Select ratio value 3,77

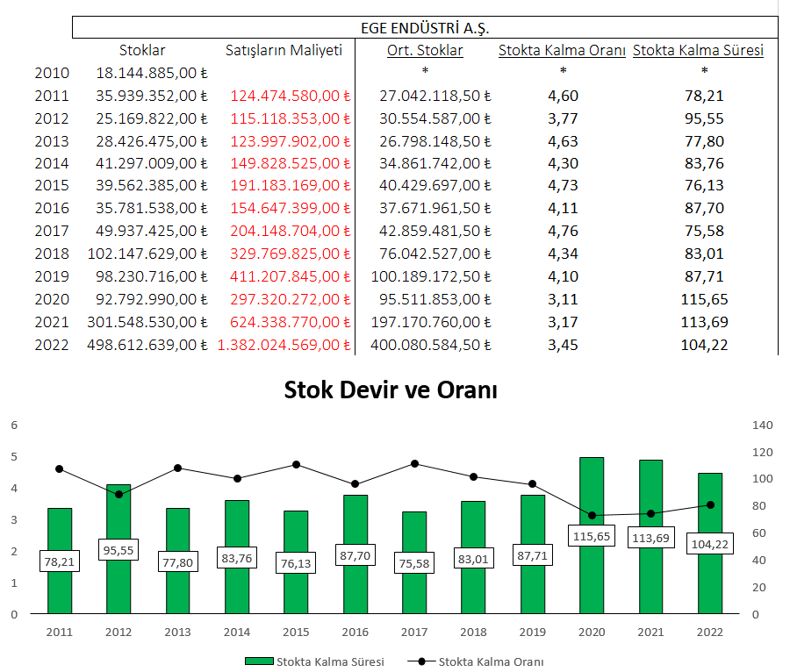(563, 118)
